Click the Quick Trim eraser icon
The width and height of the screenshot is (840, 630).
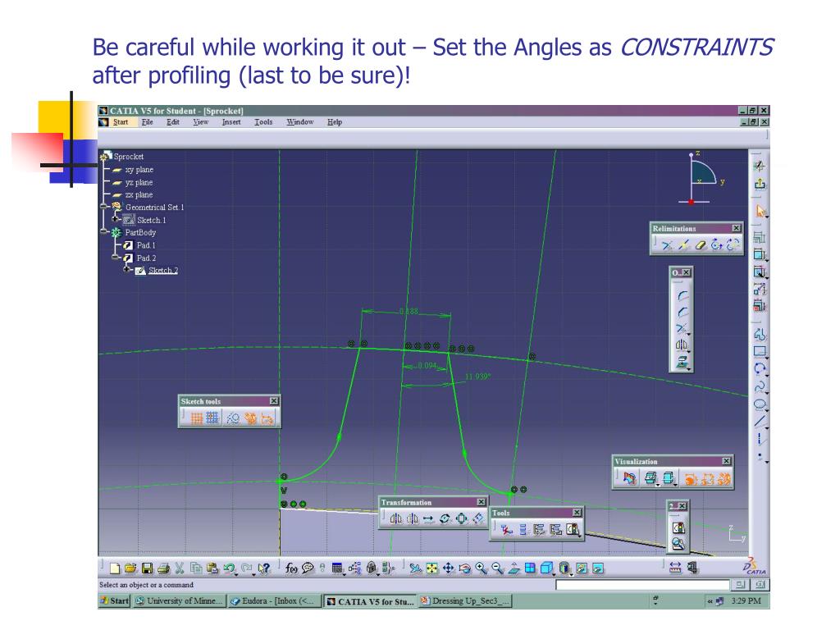coord(700,244)
